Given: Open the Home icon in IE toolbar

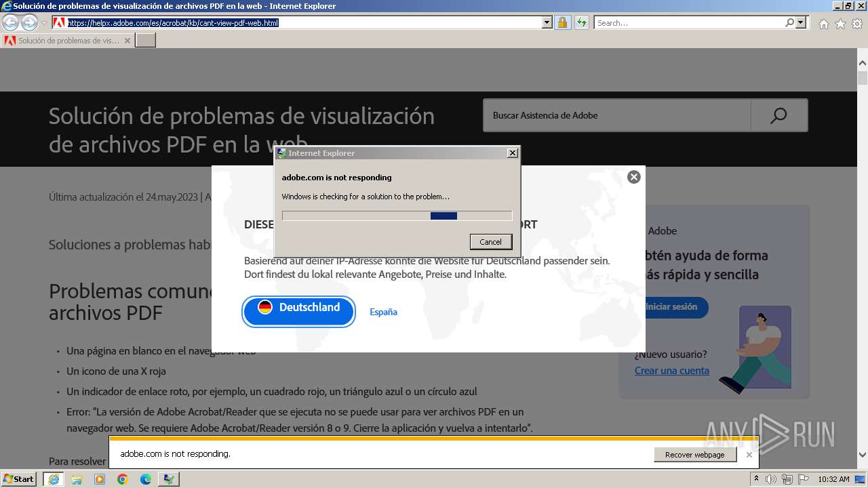Looking at the screenshot, I should click(823, 24).
